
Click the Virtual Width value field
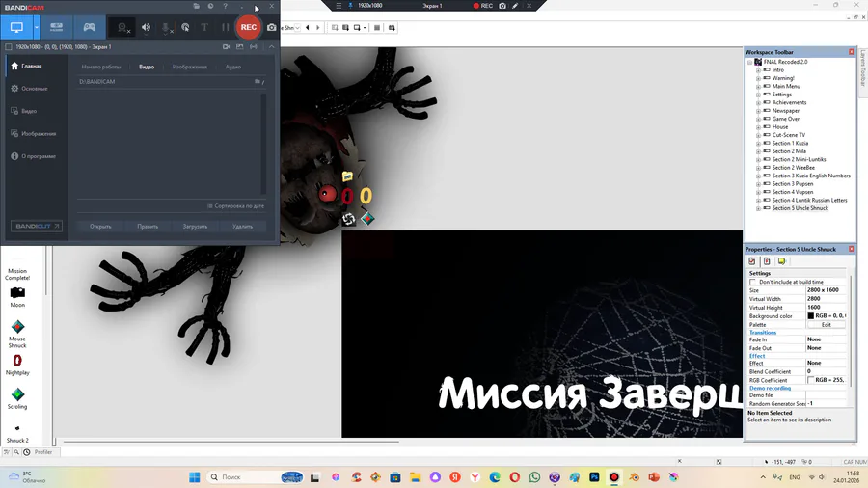tap(826, 299)
